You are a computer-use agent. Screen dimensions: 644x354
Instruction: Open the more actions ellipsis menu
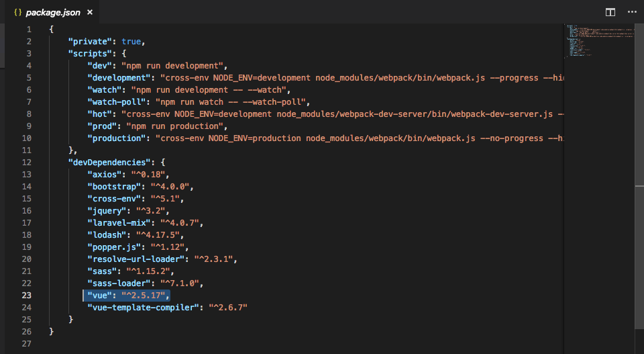(632, 12)
